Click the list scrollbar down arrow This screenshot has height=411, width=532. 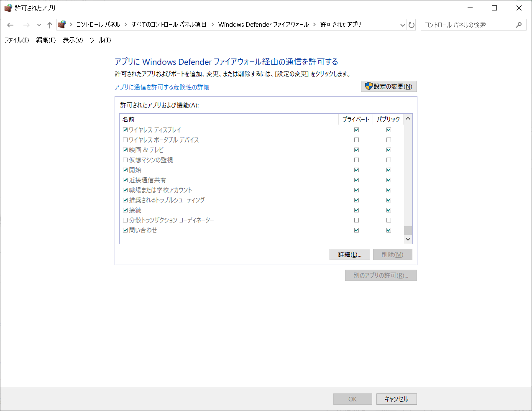coord(408,239)
